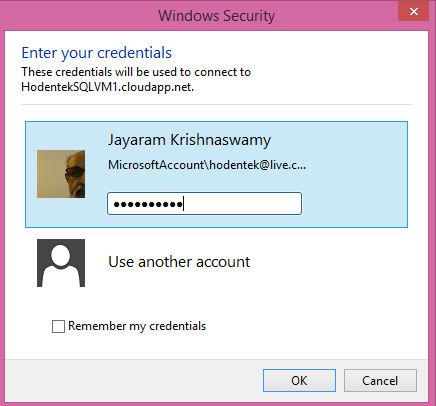Place cursor after the password dots
The height and width of the screenshot is (406, 436).
tap(184, 204)
